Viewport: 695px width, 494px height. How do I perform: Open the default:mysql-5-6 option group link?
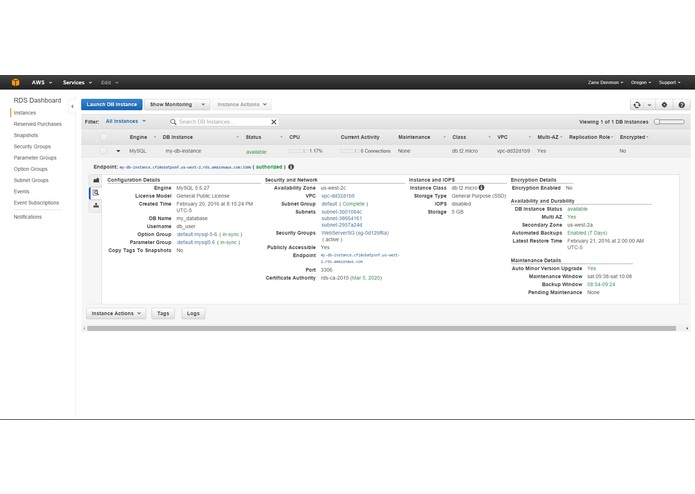pyautogui.click(x=197, y=234)
